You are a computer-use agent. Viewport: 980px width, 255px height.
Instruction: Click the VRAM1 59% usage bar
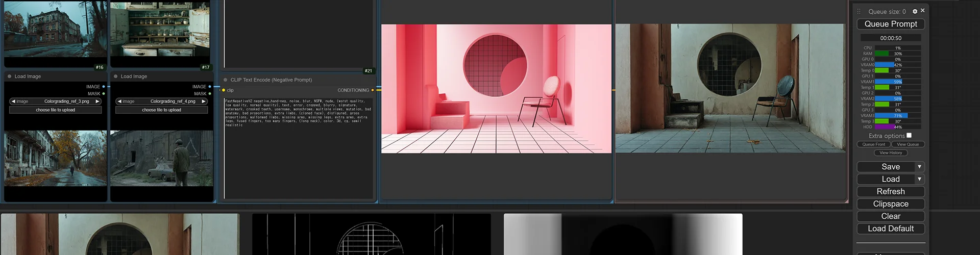(x=898, y=82)
